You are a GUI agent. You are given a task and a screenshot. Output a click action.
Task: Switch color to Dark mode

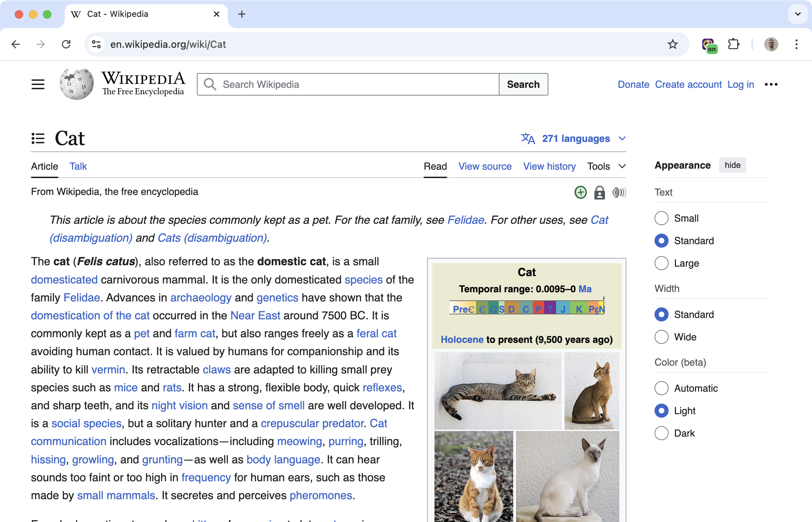pyautogui.click(x=661, y=433)
